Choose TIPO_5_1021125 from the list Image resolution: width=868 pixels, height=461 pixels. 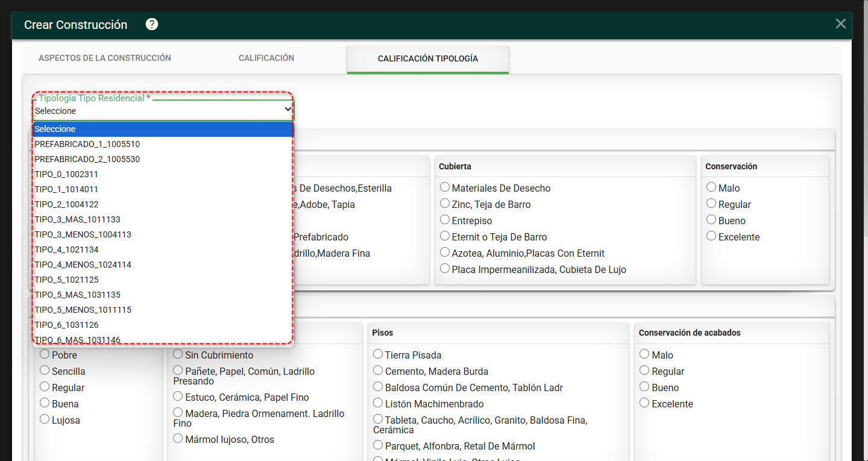pyautogui.click(x=162, y=280)
